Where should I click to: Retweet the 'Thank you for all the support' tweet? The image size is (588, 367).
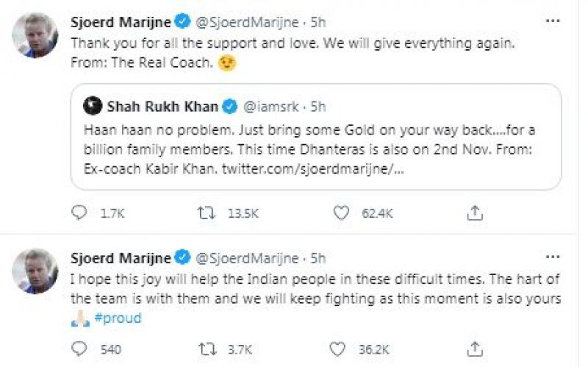click(x=207, y=213)
